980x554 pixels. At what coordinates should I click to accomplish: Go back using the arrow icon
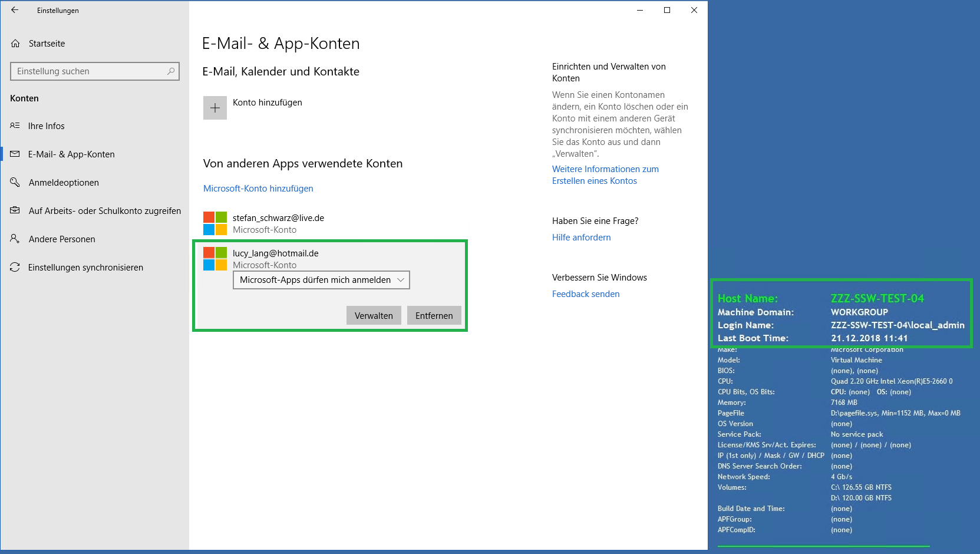tap(15, 10)
